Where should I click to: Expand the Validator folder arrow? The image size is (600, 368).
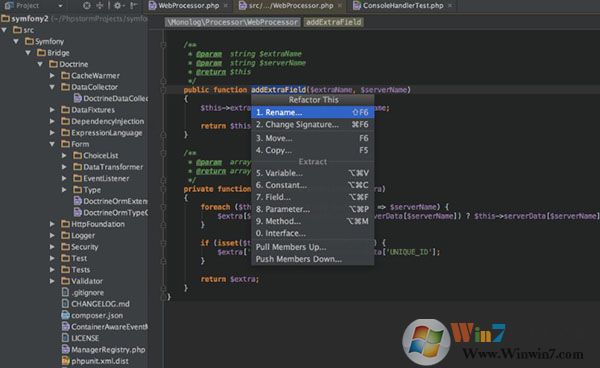(x=52, y=281)
